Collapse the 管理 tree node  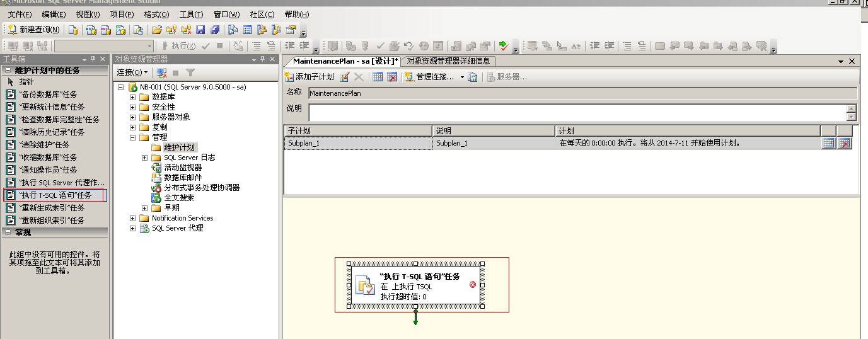click(x=133, y=137)
